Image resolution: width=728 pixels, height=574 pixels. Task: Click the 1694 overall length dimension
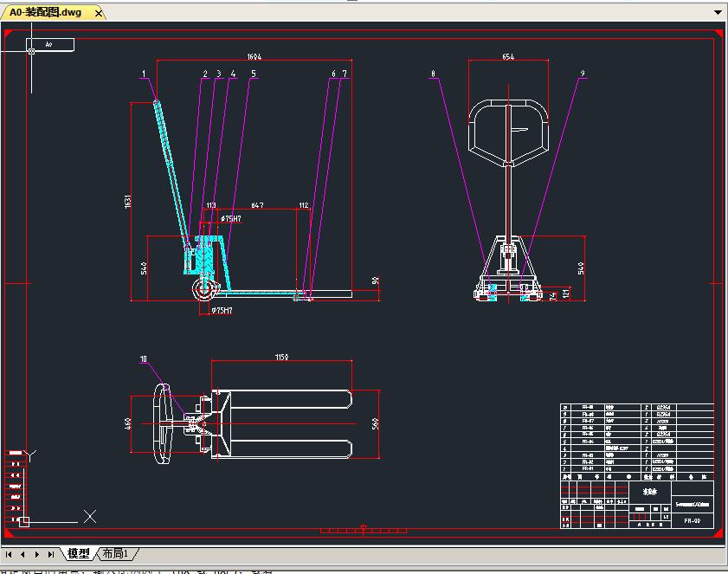click(254, 57)
